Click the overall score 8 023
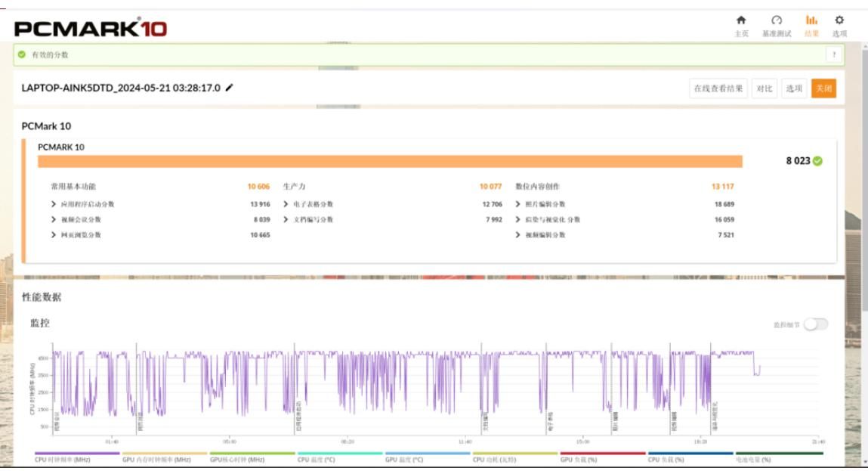The image size is (868, 471). coord(798,161)
